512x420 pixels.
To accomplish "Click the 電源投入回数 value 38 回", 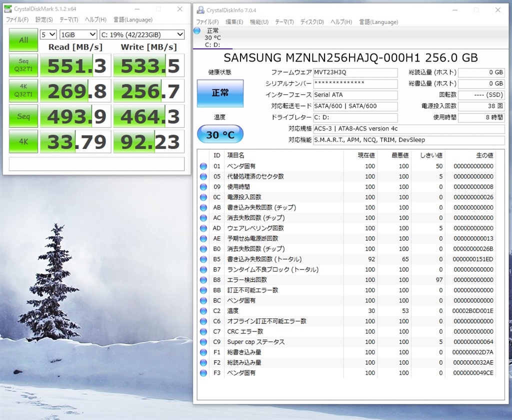I will [481, 106].
